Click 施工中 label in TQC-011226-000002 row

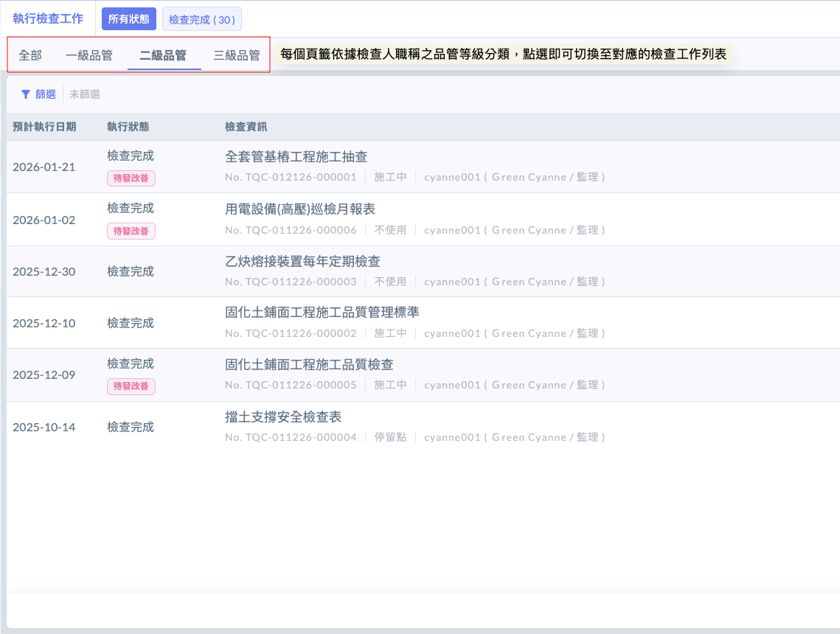point(391,334)
